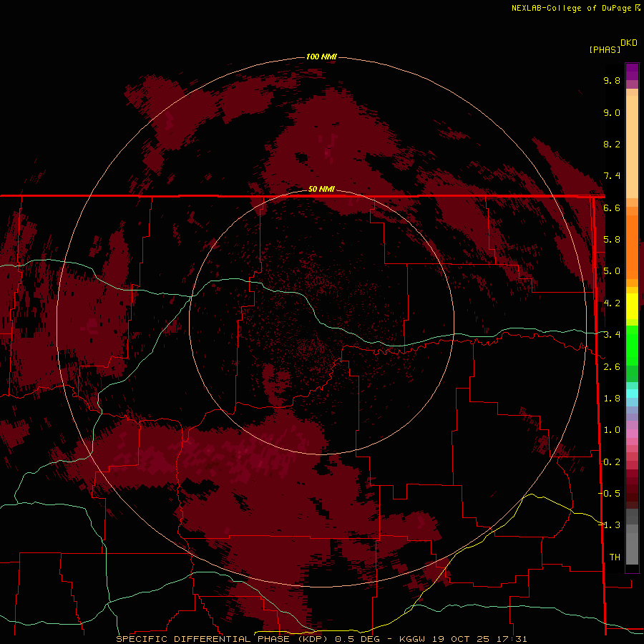
Task: Click the 5.0 legend value
Action: pos(612,271)
